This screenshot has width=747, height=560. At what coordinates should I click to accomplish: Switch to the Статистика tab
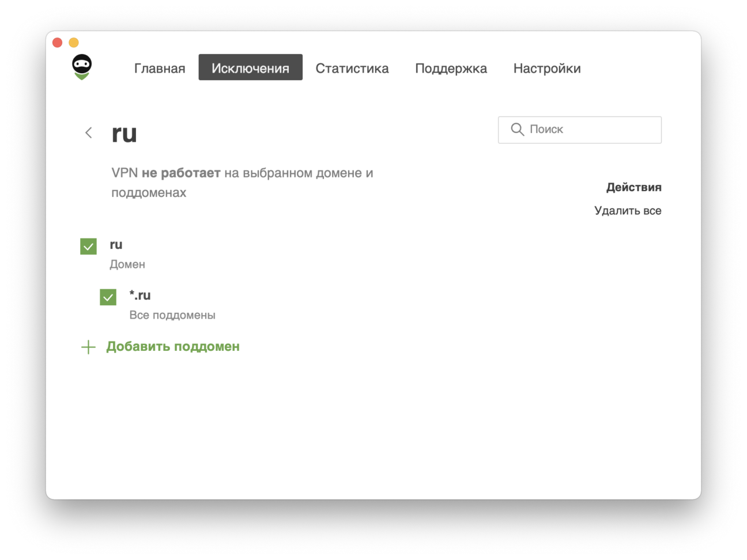352,68
